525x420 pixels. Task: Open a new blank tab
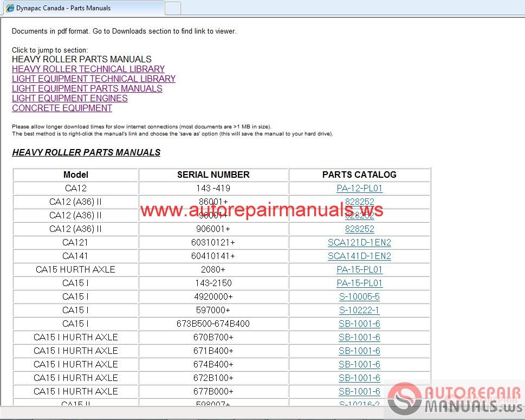pos(173,8)
